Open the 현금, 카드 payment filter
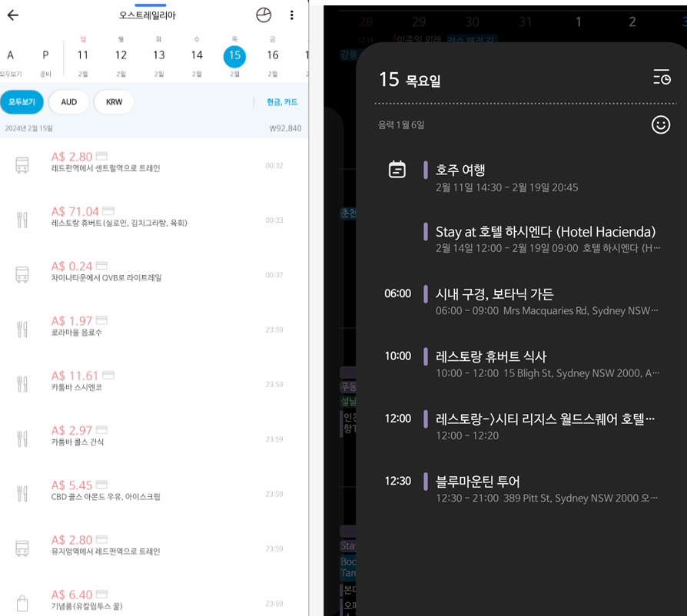 (x=281, y=102)
